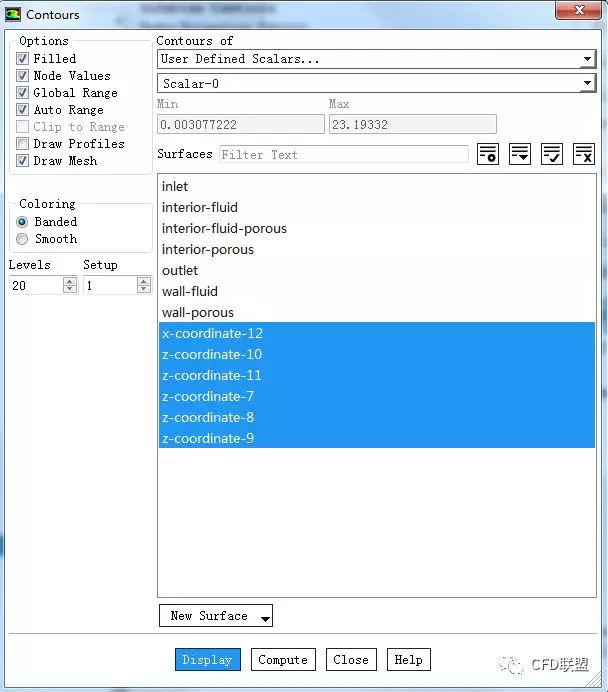Click the Min value field
Screen dimensions: 608x692
pos(240,124)
